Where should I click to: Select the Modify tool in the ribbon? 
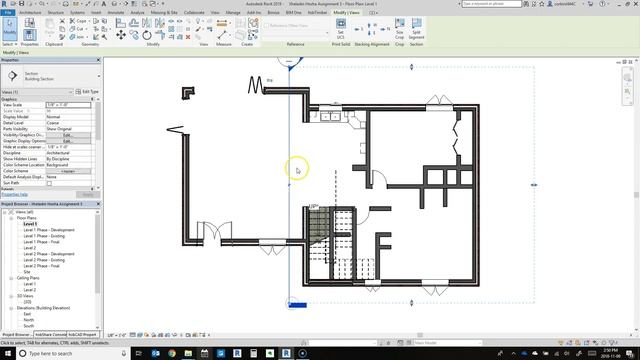(x=10, y=29)
